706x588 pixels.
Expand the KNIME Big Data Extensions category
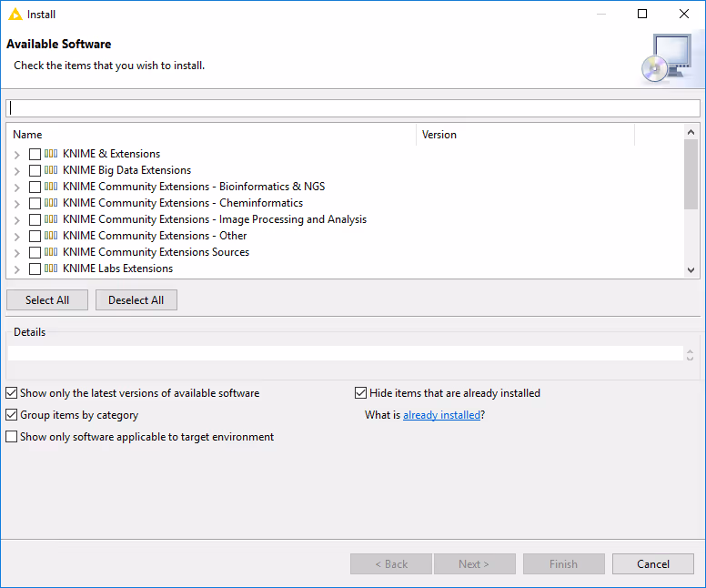click(x=17, y=171)
